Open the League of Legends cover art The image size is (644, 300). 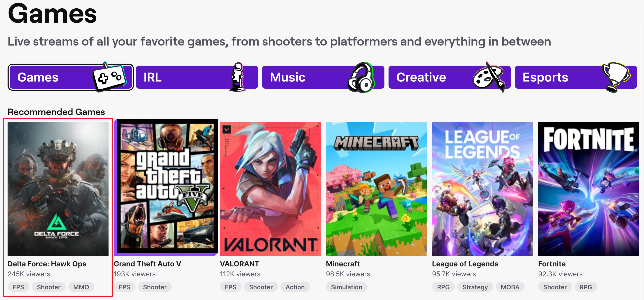click(x=483, y=189)
